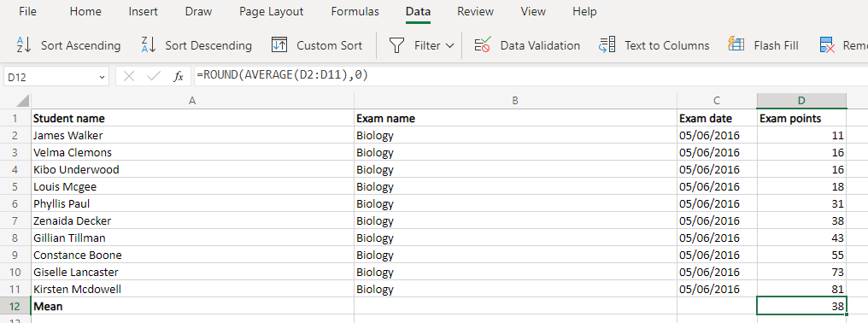Select row 7 header

point(15,220)
